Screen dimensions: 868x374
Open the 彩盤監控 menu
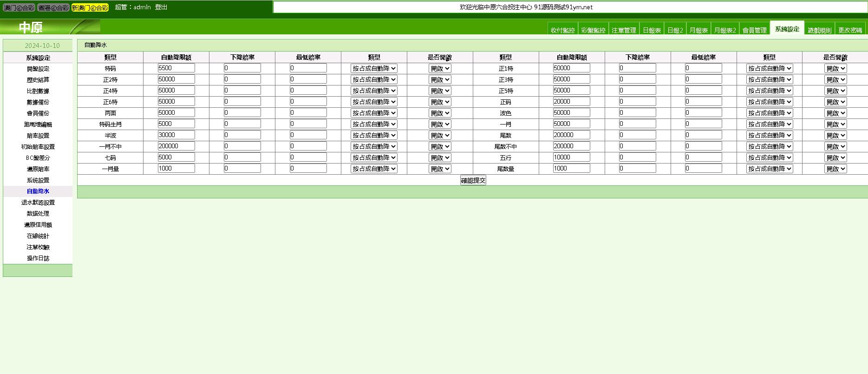[x=593, y=30]
